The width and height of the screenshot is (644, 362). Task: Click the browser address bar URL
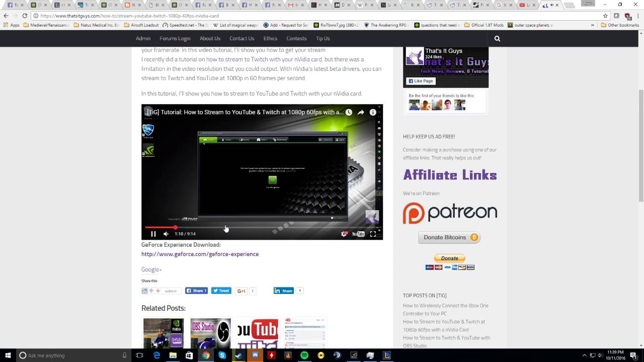[130, 16]
